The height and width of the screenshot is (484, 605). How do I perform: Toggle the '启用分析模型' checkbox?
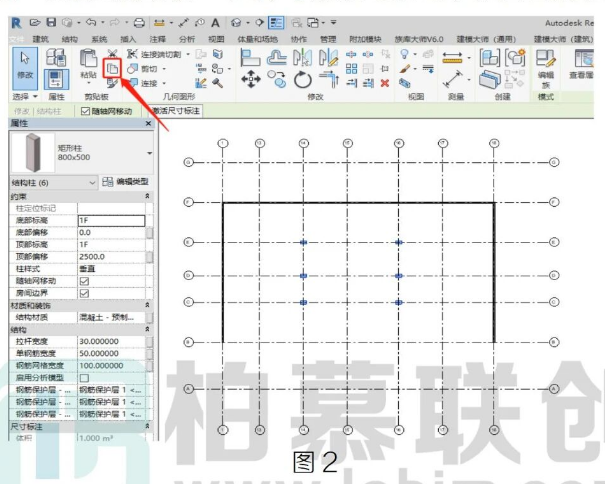coord(84,377)
